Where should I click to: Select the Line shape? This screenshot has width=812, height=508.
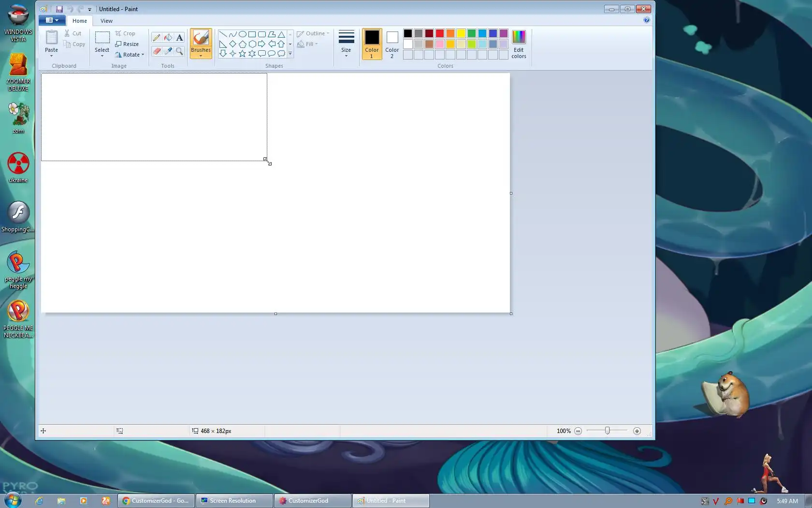click(x=223, y=34)
